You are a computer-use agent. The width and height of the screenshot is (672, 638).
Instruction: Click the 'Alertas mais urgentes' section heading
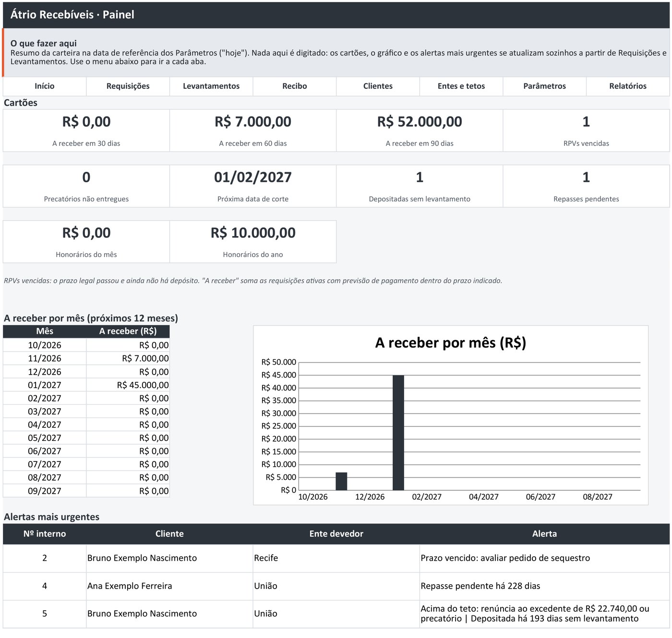click(x=52, y=517)
